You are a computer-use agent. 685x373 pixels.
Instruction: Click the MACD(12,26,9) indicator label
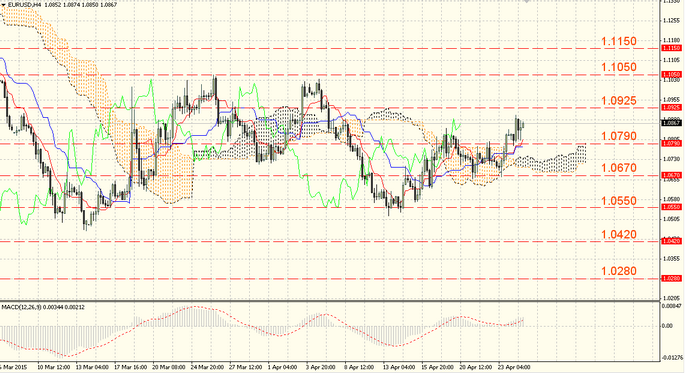coord(21,307)
